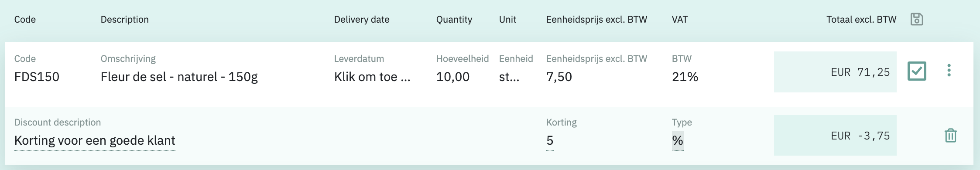Edit the Korting value 5
980x170 pixels.
point(550,141)
